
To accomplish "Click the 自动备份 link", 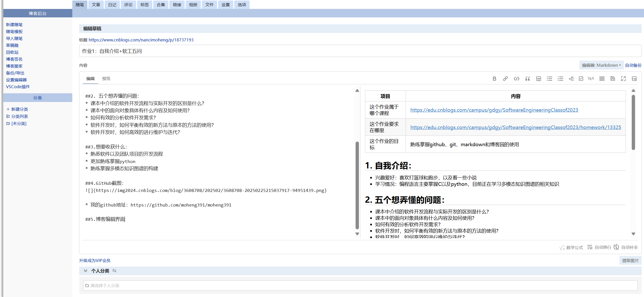I will point(633,65).
